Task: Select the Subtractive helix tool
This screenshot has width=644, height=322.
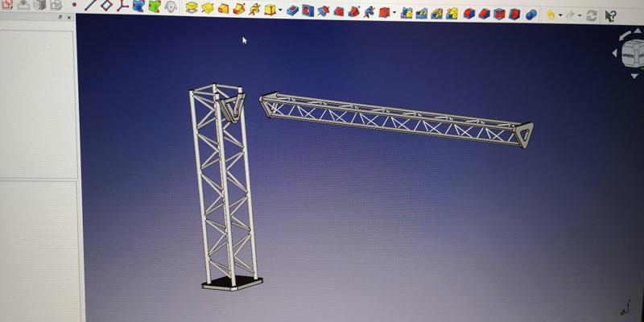Action: (x=369, y=12)
